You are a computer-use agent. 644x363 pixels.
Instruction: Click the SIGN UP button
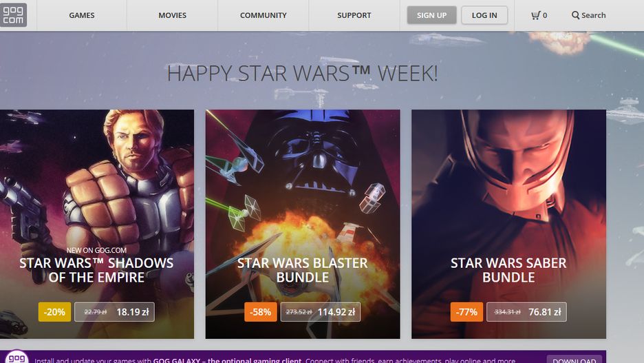[x=431, y=15]
